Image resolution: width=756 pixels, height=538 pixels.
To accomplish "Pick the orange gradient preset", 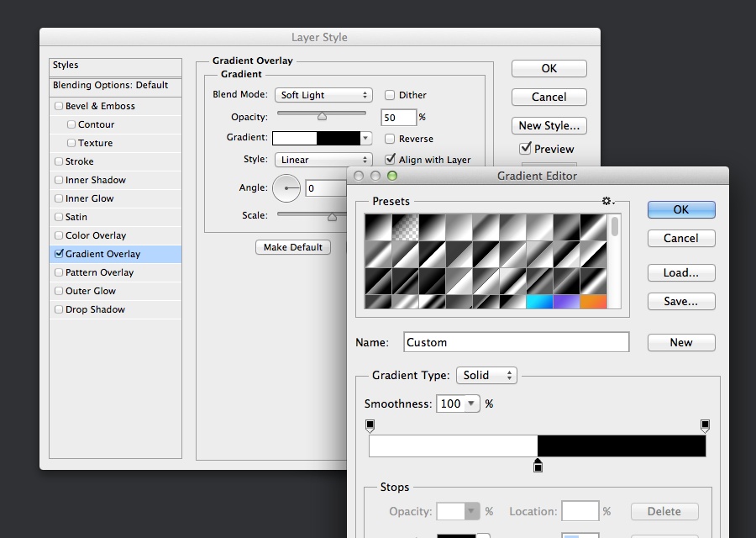I will point(593,302).
